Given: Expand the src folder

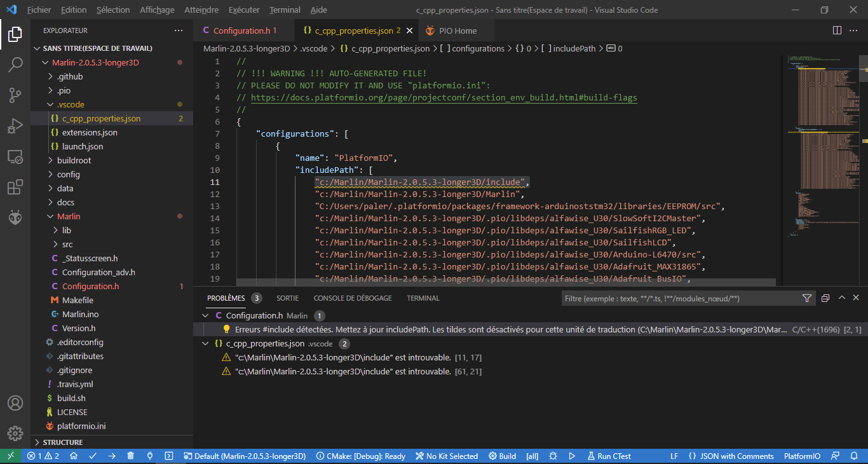Looking at the screenshot, I should [56, 245].
